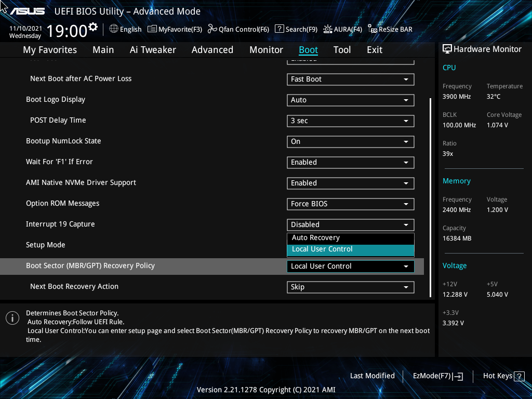The height and width of the screenshot is (399, 532).
Task: Open the Ai Tweaker tab
Action: 153,50
